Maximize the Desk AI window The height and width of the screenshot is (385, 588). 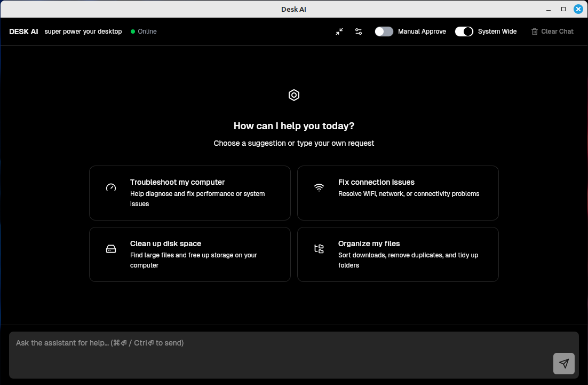[563, 10]
